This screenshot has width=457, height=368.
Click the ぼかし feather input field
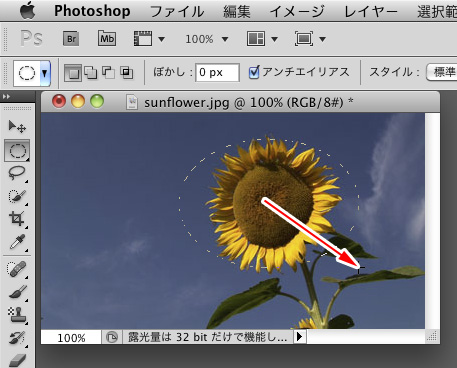217,72
